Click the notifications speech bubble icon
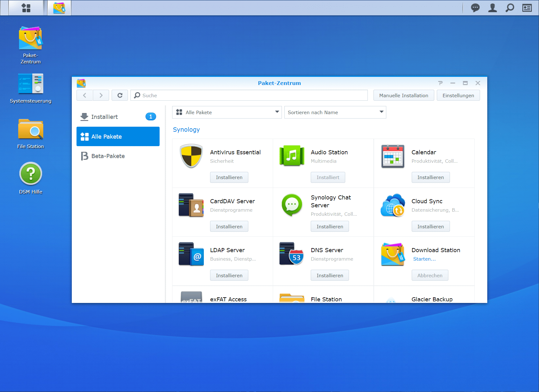Image resolution: width=539 pixels, height=392 pixels. (475, 8)
